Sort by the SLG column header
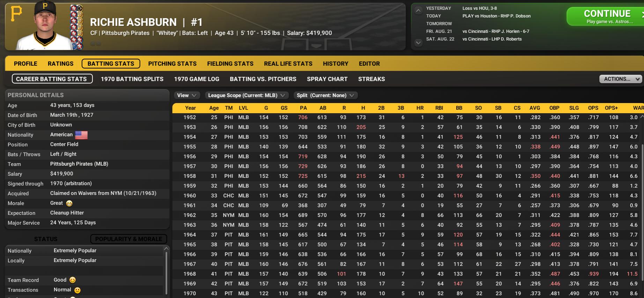Screen dimensions: 644x298 (574, 108)
